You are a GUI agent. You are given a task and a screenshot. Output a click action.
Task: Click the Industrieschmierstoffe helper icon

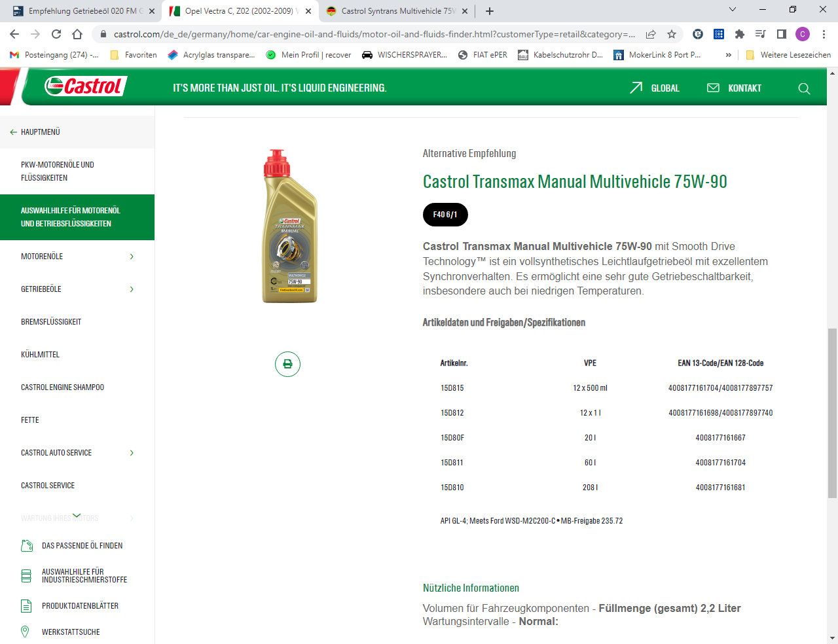click(x=26, y=576)
